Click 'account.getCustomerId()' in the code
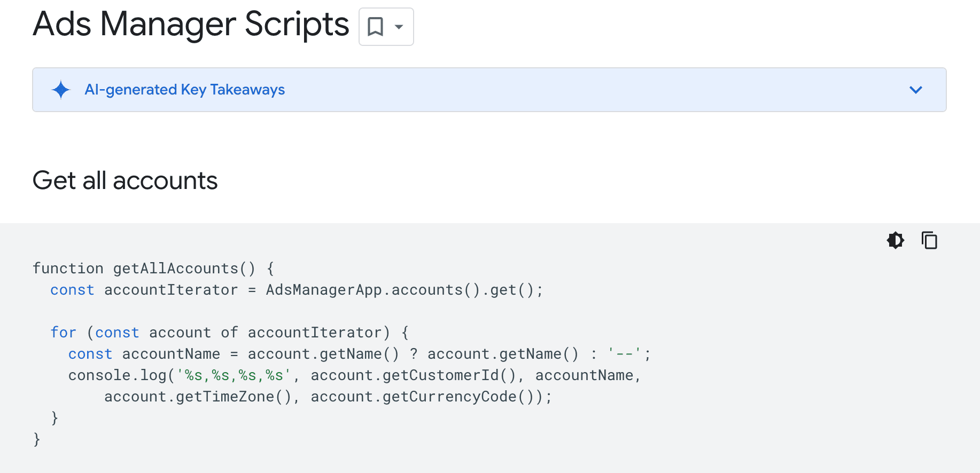The height and width of the screenshot is (473, 980). [414, 375]
